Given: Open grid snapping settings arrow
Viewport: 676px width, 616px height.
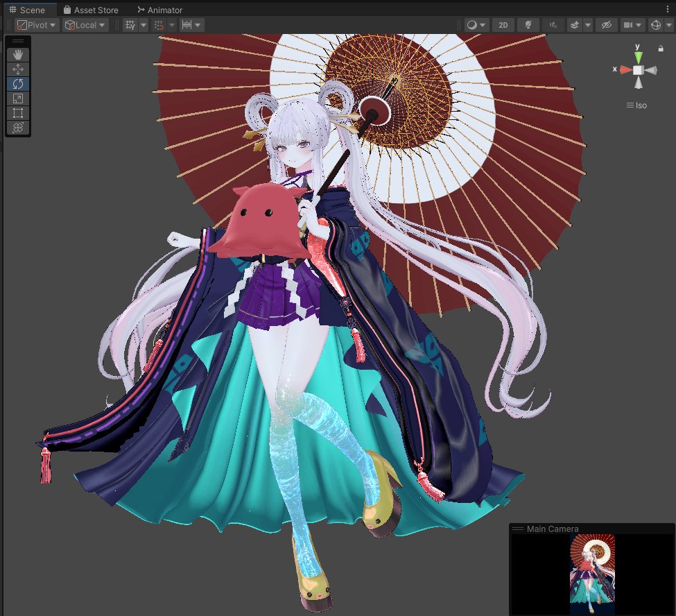Looking at the screenshot, I should click(x=171, y=25).
